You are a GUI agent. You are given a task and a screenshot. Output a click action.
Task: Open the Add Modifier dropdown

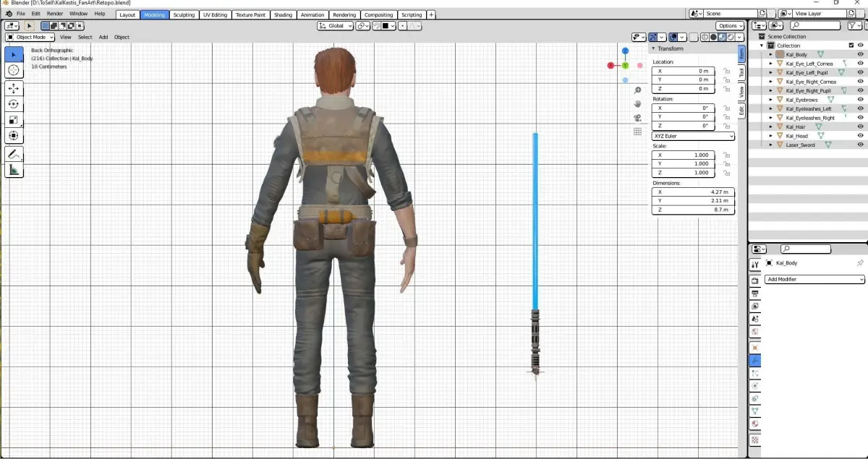[x=815, y=279]
